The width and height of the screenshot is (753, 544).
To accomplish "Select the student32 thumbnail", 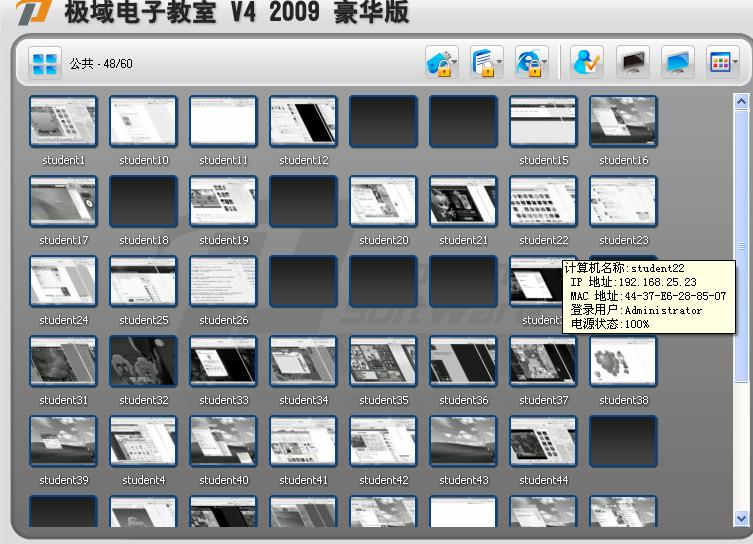I will 143,361.
